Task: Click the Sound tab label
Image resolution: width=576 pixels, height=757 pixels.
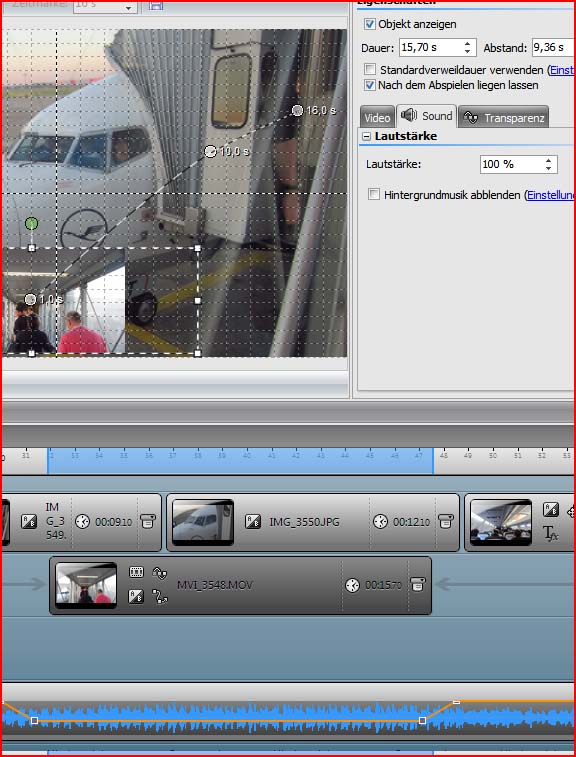Action: [437, 116]
